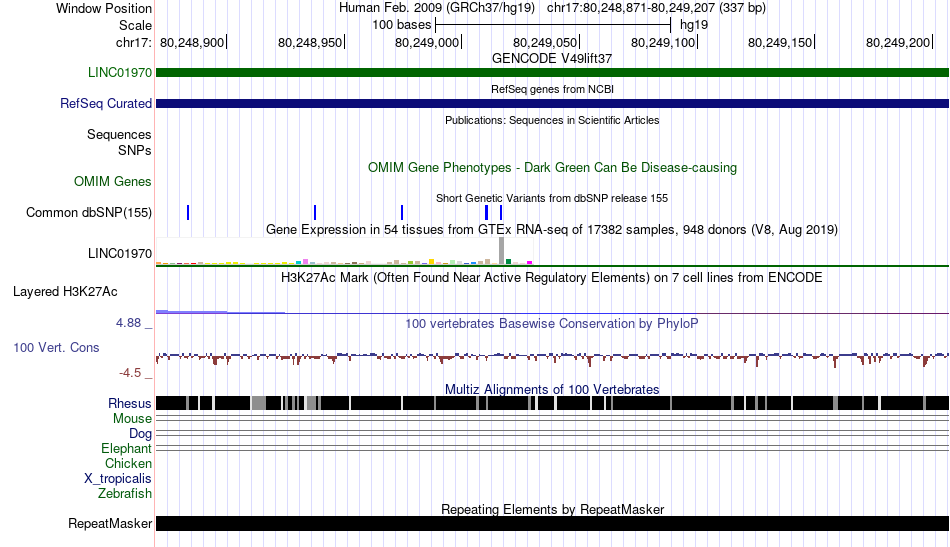Click 'Short Genetic Variants from dbSNP' title
This screenshot has width=950, height=547.
coord(552,198)
